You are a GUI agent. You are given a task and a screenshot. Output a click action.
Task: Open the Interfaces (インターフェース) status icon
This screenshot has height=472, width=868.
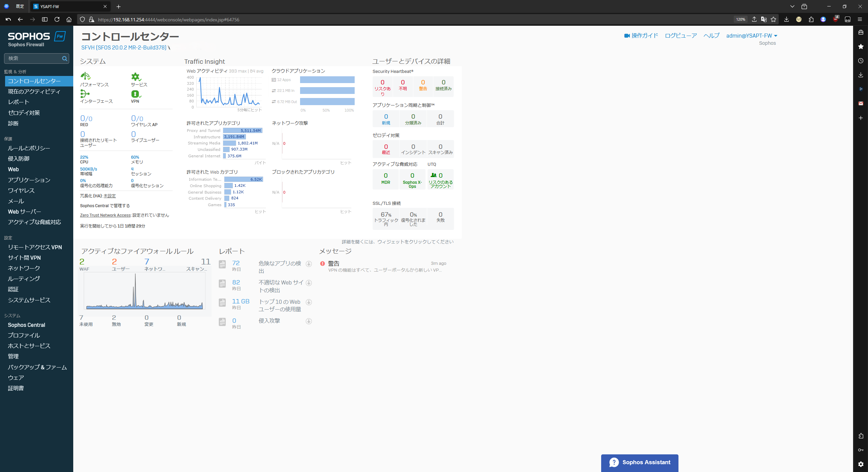[85, 94]
